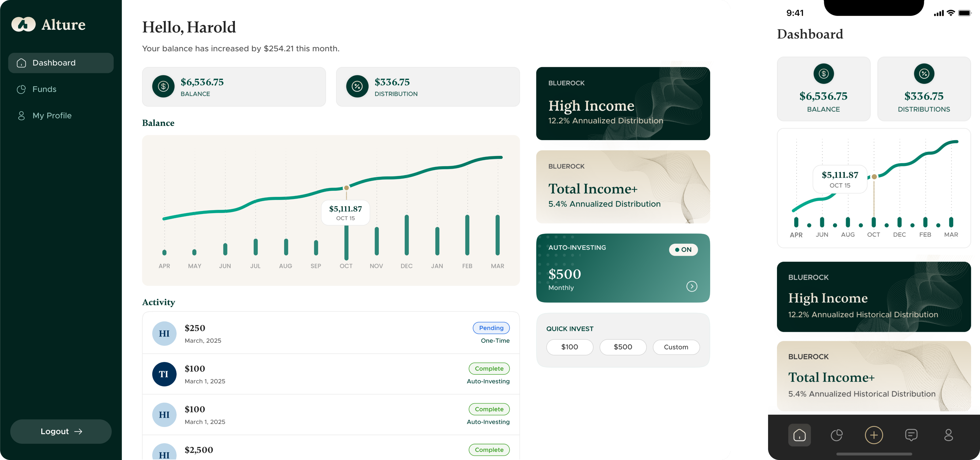Select the Dashboard home icon in sidebar
The image size is (980, 460).
coord(22,63)
